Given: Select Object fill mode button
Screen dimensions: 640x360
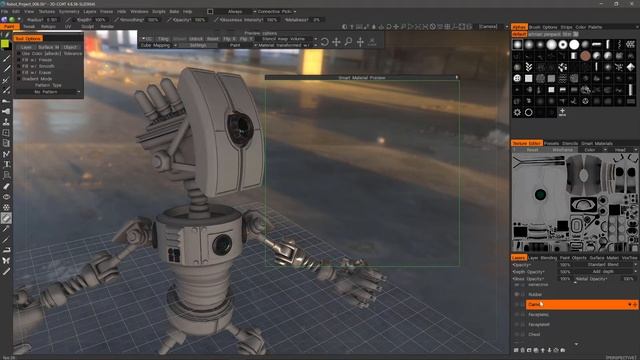Looking at the screenshot, I should (x=70, y=47).
